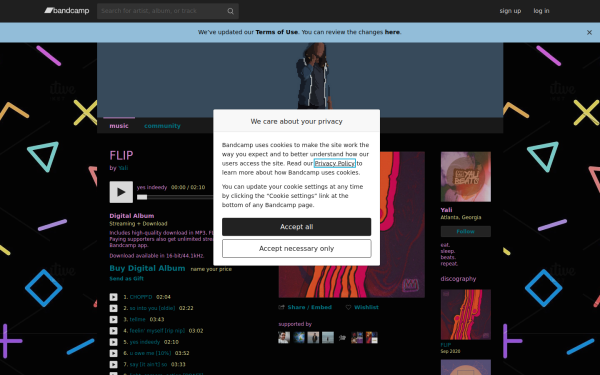Screen dimensions: 600x375
Task: Open the fourth supporter avatar with pale sky
Action: point(328,338)
